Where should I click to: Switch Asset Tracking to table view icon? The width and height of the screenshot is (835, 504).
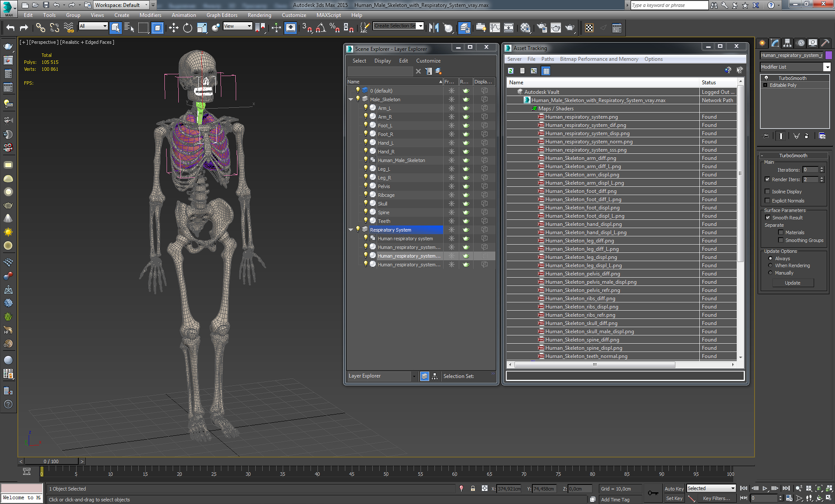click(x=546, y=70)
